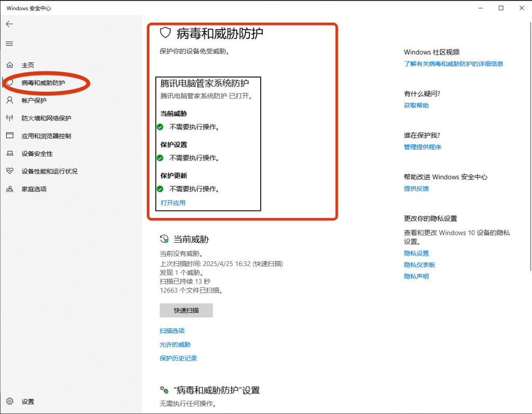
Task: Maximize the Windows 安全中心 window
Action: point(501,8)
